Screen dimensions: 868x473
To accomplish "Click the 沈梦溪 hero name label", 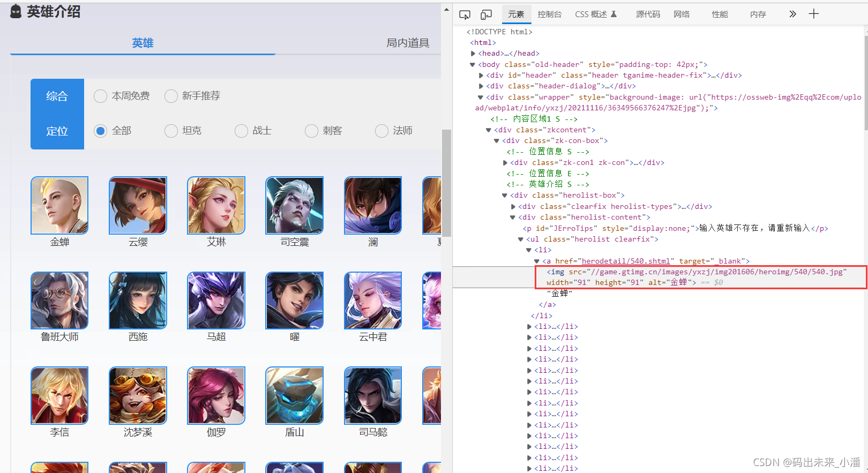I will pyautogui.click(x=138, y=432).
